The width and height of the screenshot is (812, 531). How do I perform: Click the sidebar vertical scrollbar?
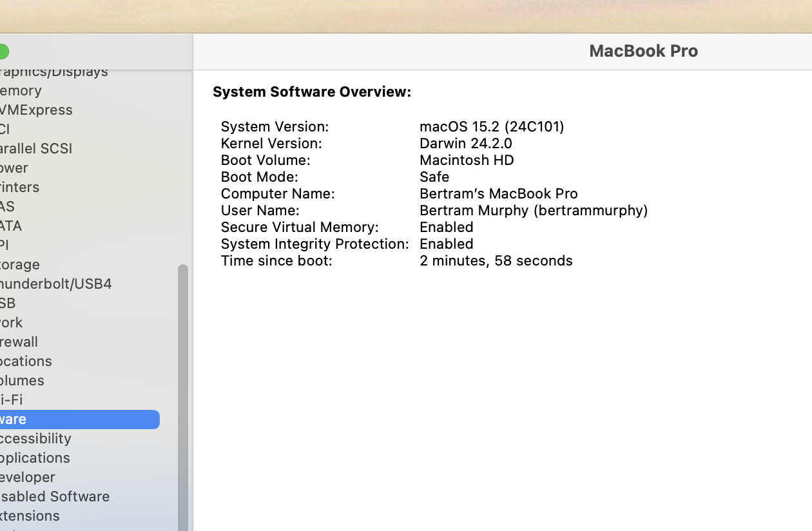point(183,398)
